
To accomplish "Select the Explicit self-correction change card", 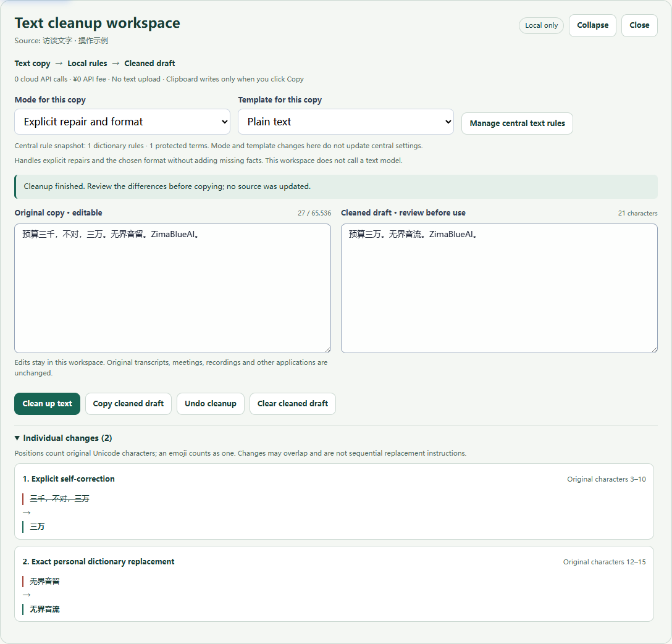I will (334, 501).
